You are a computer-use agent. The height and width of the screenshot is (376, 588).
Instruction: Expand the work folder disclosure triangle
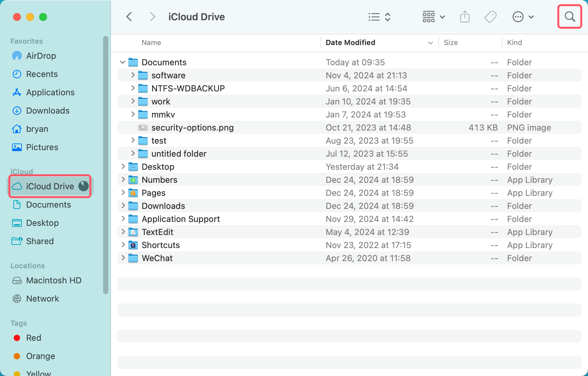[x=133, y=101]
